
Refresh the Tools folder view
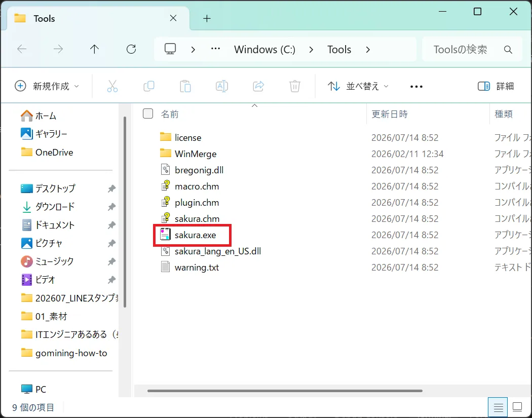pyautogui.click(x=131, y=49)
